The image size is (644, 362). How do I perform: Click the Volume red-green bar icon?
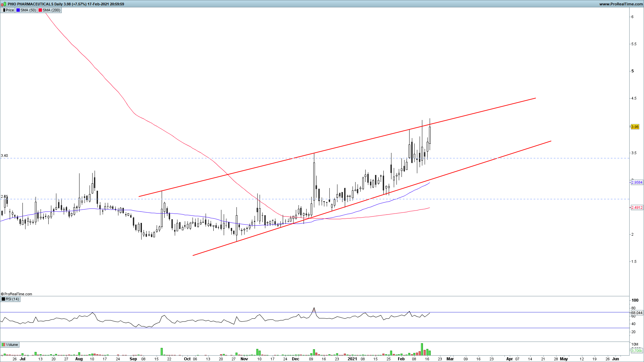click(3, 345)
